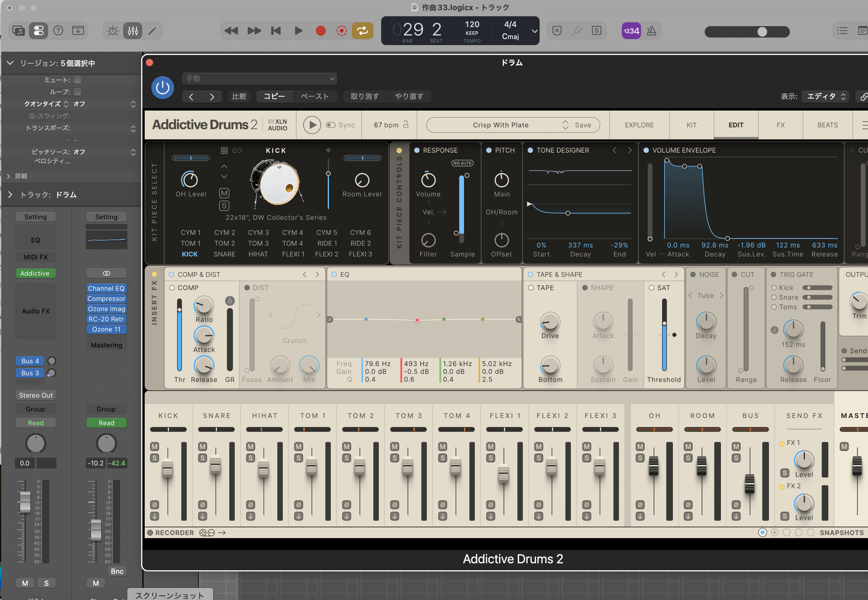868x600 pixels.
Task: Select the SNARE kit piece
Action: 224,254
